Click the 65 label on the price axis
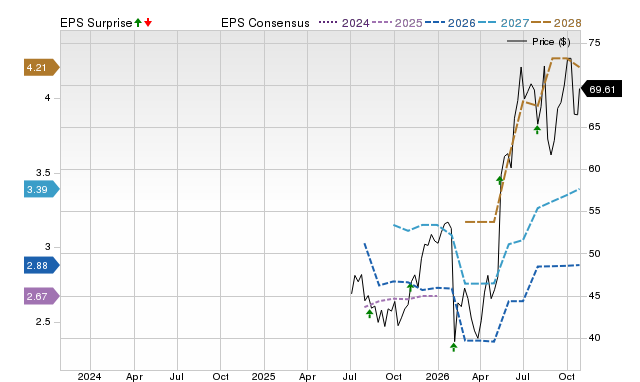Image resolution: width=640 pixels, height=382 pixels. 594,127
